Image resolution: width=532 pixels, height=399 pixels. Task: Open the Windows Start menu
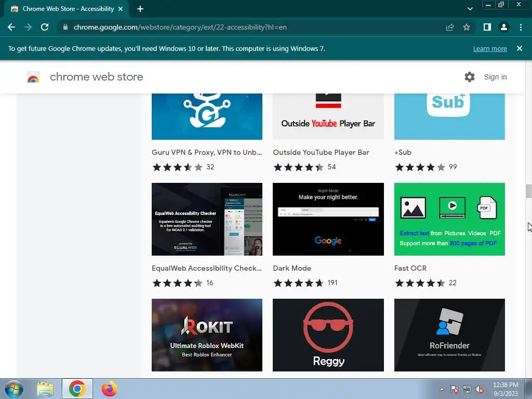click(x=14, y=389)
